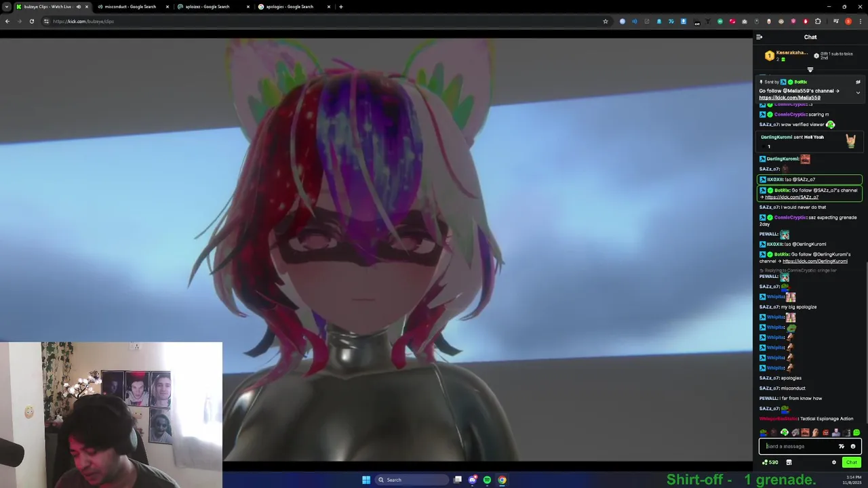868x488 pixels.
Task: Open Discord from the taskbar
Action: [473, 480]
